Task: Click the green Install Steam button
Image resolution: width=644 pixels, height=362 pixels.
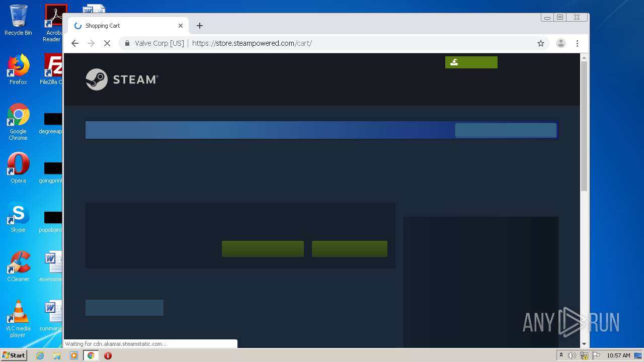Action: (x=471, y=62)
